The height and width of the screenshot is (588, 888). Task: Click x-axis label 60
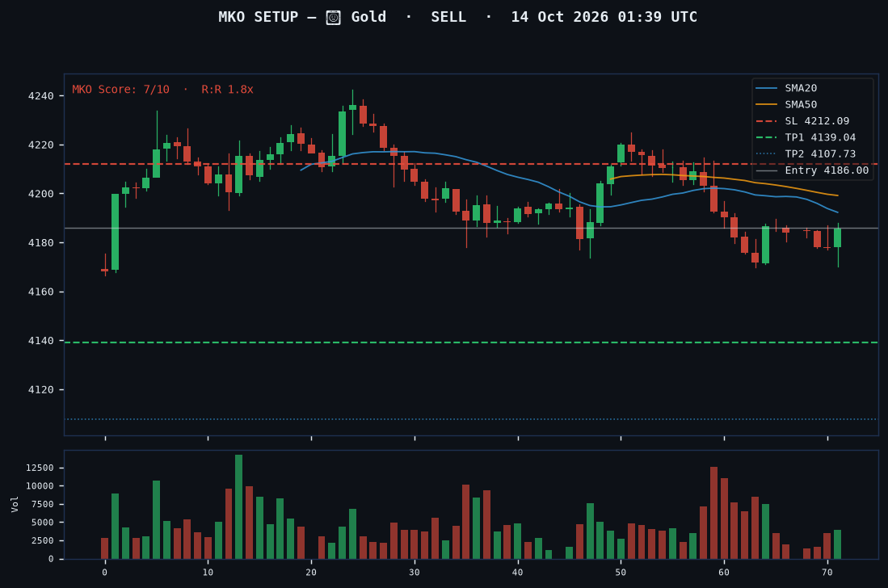[724, 572]
